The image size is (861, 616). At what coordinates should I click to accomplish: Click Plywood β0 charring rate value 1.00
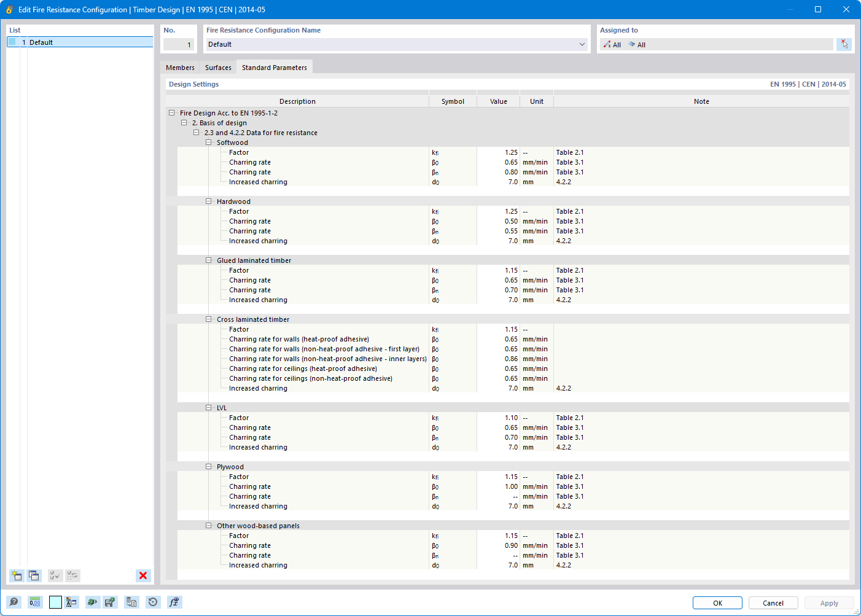[498, 486]
